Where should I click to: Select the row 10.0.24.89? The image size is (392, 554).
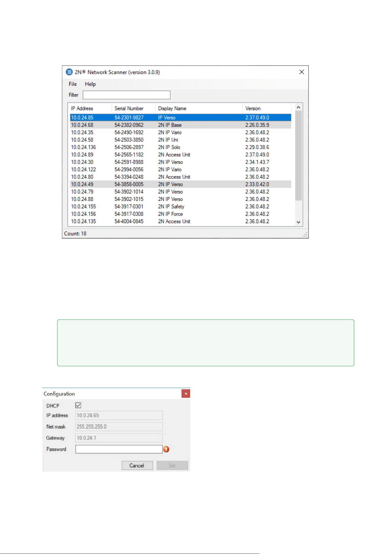[x=181, y=154]
